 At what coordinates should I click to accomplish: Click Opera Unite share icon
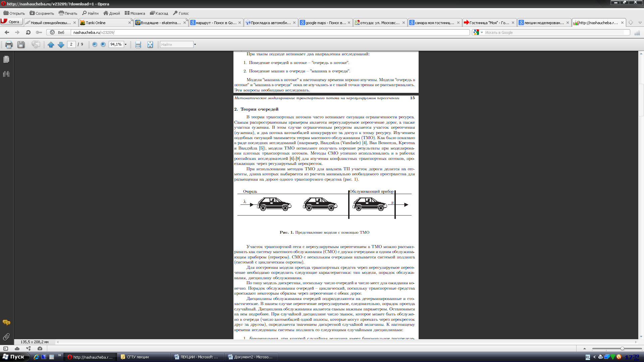click(x=29, y=349)
